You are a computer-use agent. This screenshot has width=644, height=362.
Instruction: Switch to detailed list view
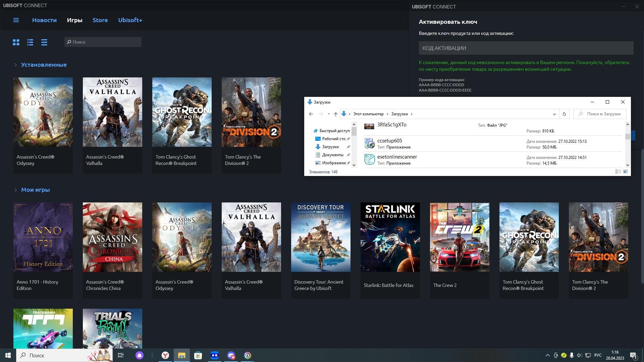30,42
